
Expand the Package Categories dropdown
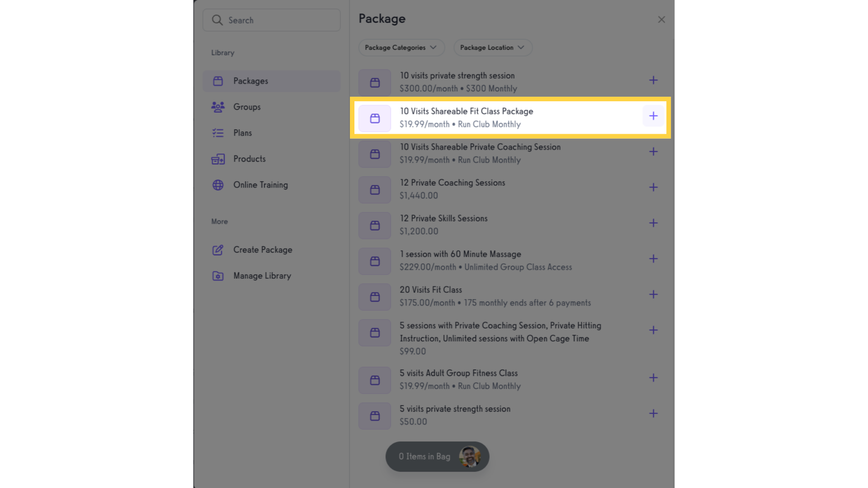click(x=401, y=47)
